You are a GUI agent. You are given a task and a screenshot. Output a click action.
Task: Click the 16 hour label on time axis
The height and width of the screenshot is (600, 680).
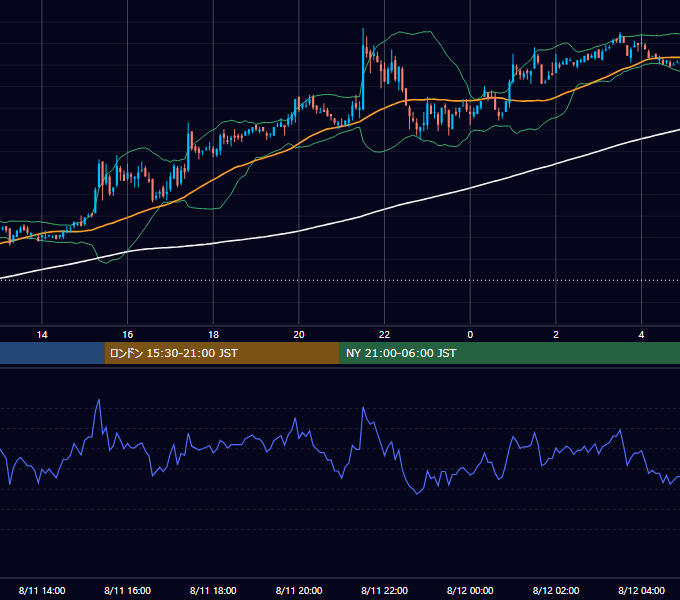tap(128, 335)
